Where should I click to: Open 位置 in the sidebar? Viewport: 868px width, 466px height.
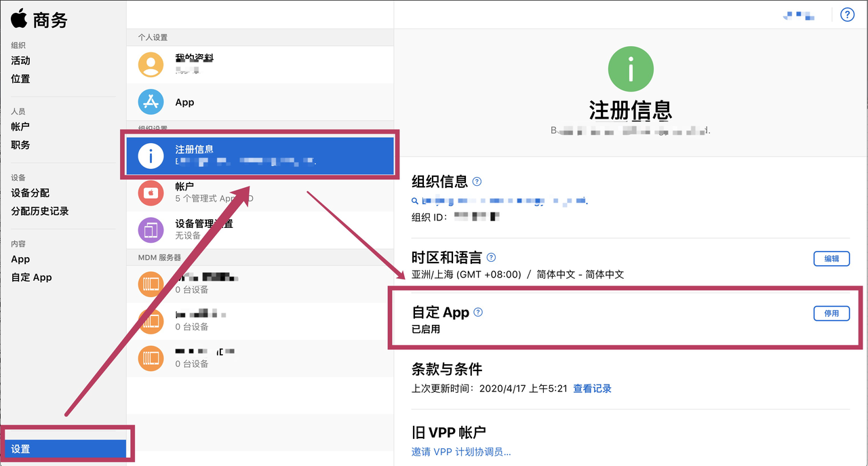tap(20, 79)
